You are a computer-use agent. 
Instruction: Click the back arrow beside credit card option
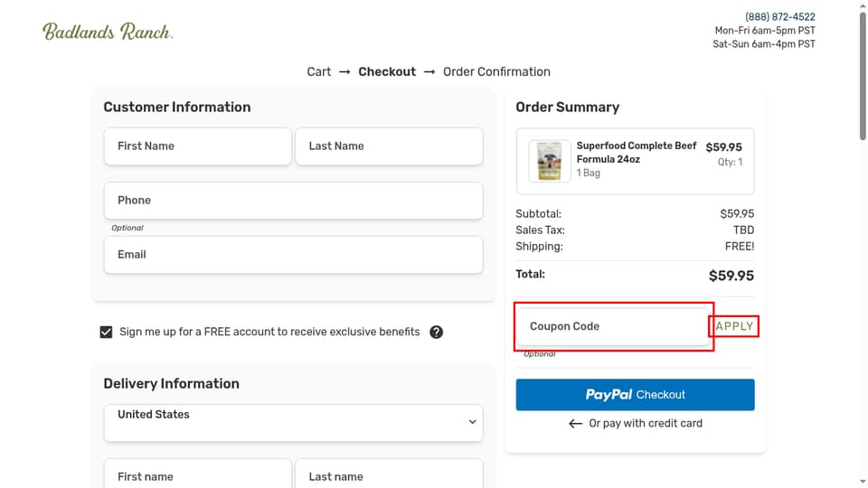575,424
